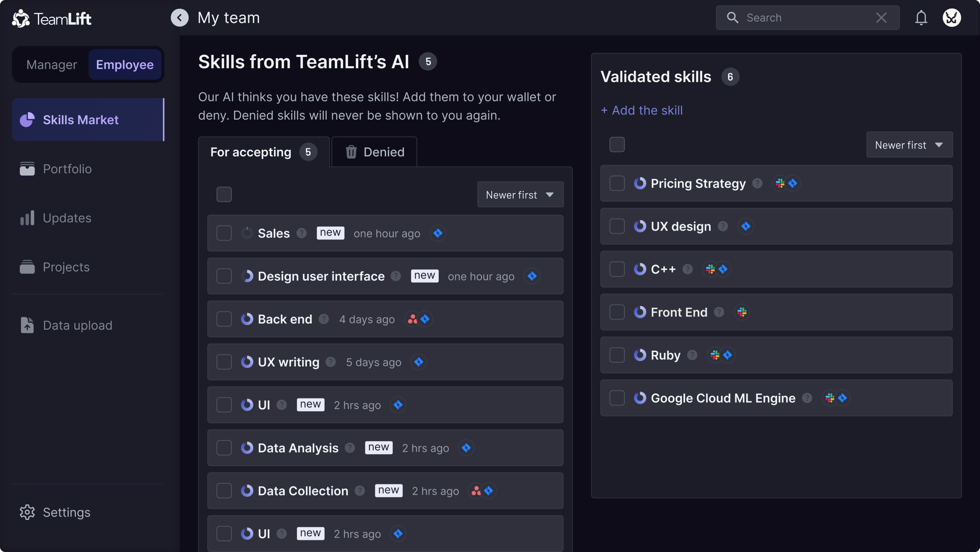Click the skill level ring next to Ruby
The width and height of the screenshot is (980, 552).
pos(640,355)
